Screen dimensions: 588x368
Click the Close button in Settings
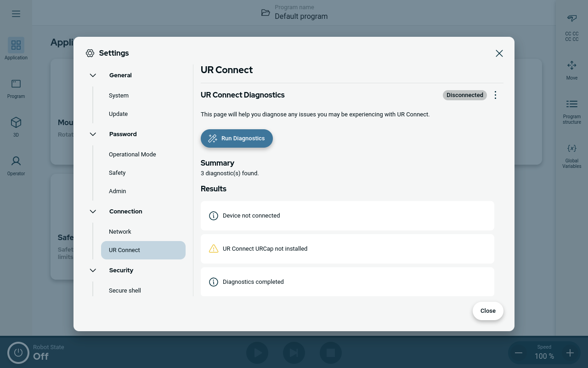pyautogui.click(x=487, y=311)
